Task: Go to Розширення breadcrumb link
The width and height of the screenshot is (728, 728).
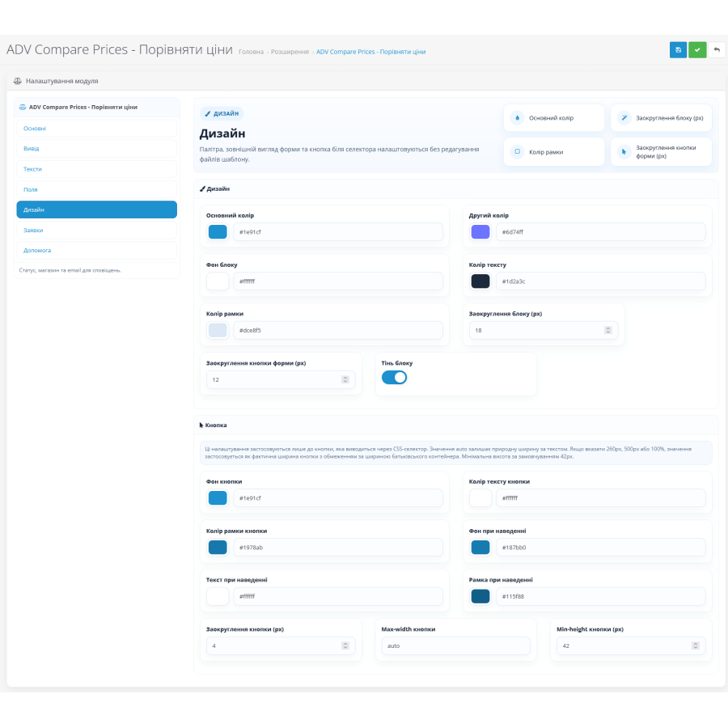Action: (290, 52)
